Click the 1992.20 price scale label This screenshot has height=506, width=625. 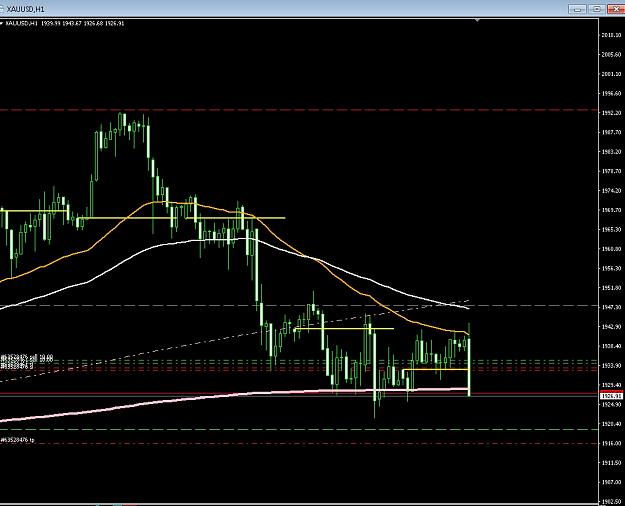611,113
